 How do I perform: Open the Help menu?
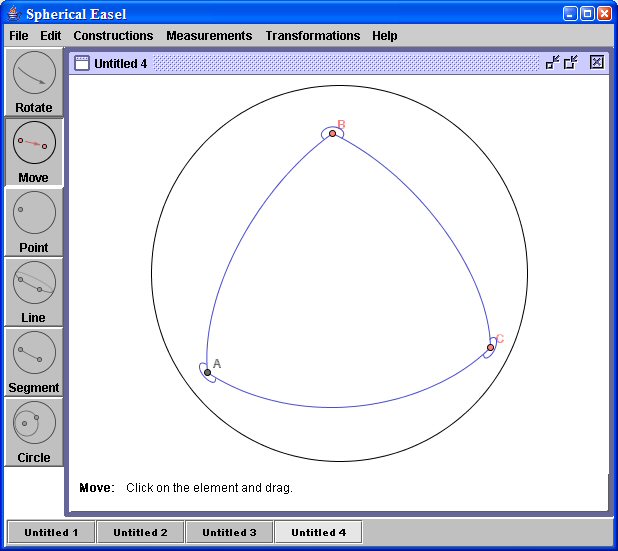[385, 35]
